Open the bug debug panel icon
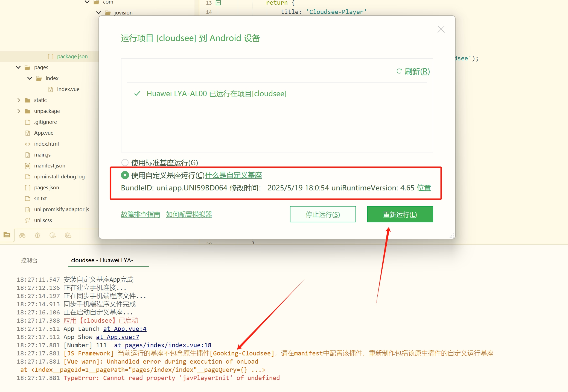The image size is (568, 392). (37, 235)
